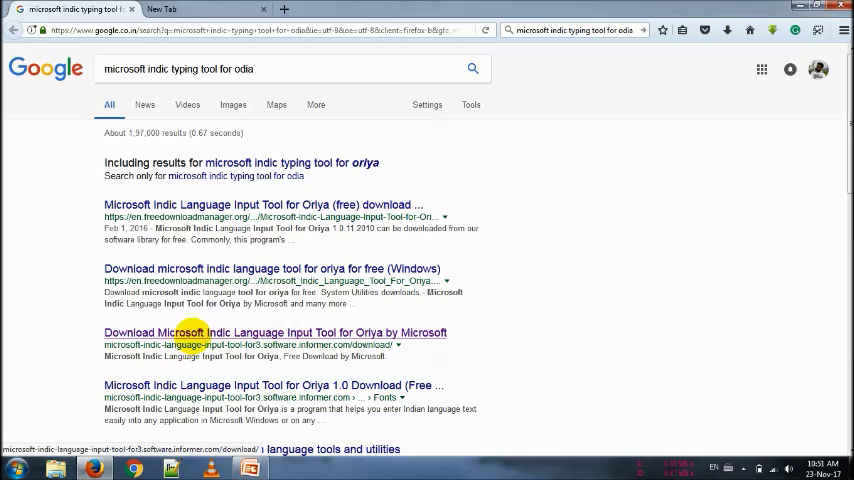Open a new tab with the plus button

click(x=284, y=9)
